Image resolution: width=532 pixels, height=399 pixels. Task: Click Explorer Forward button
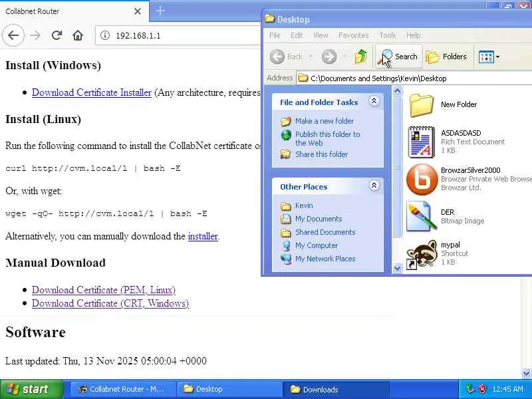(329, 57)
